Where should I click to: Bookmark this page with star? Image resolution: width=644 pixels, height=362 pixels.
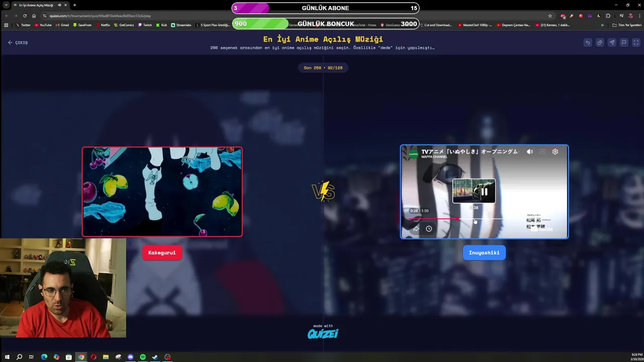pos(550,16)
